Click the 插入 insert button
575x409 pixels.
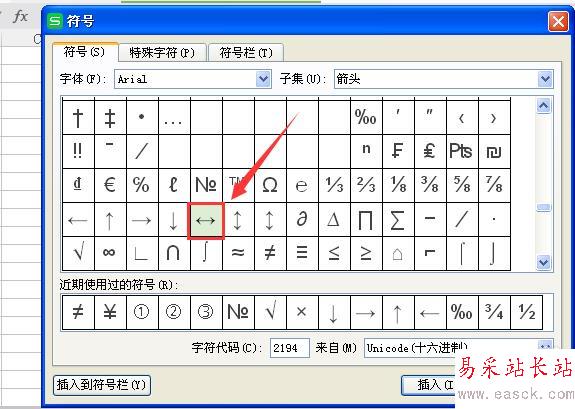coord(429,385)
